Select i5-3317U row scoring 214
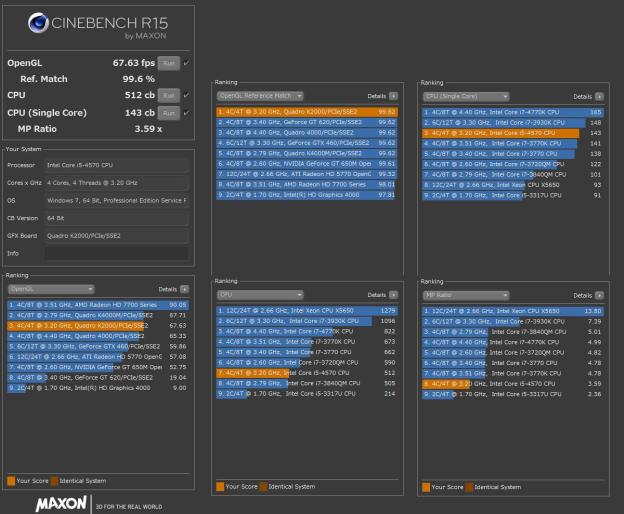 307,393
